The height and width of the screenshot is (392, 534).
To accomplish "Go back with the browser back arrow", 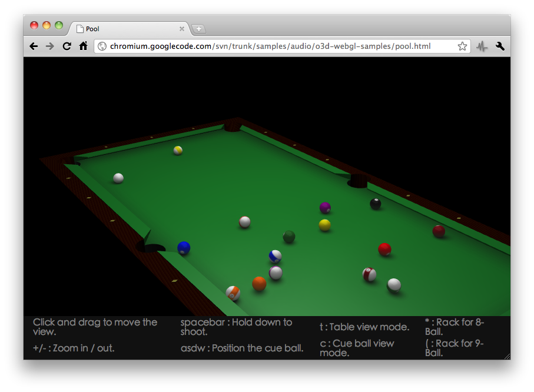I will pyautogui.click(x=34, y=46).
